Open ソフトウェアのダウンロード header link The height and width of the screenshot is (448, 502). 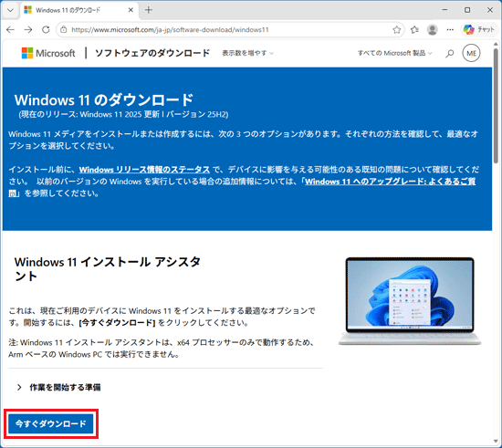pos(152,53)
